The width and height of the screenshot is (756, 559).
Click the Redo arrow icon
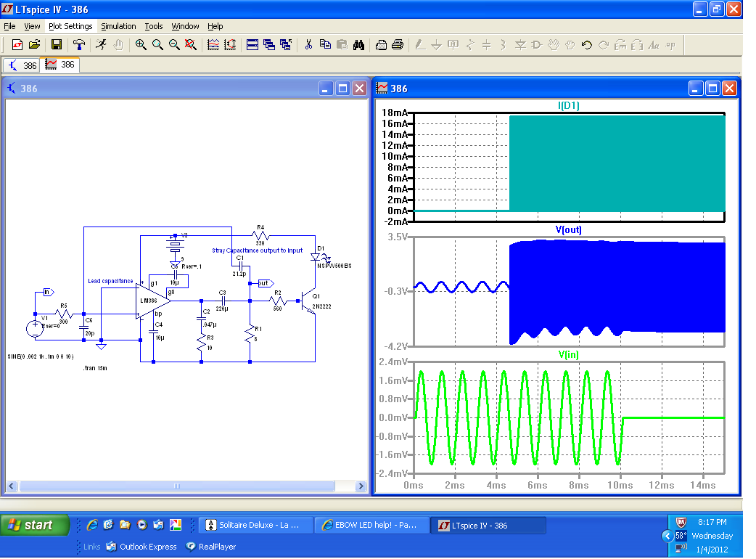click(604, 45)
